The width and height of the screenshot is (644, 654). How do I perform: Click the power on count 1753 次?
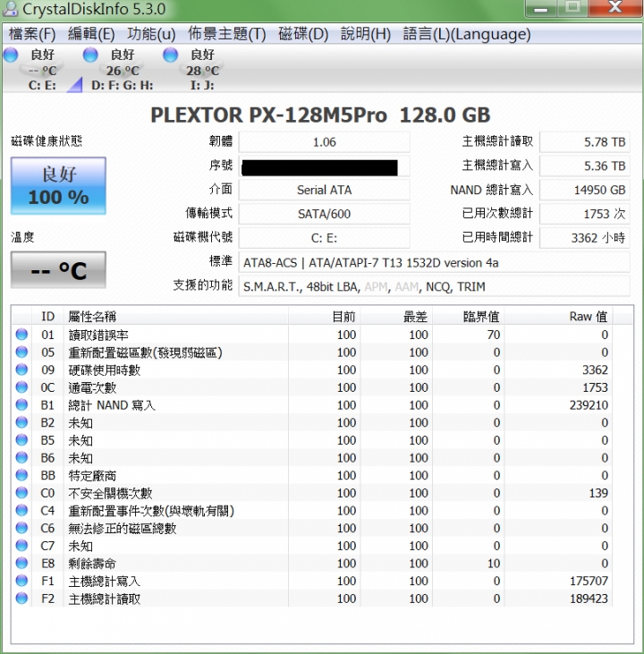click(x=584, y=214)
